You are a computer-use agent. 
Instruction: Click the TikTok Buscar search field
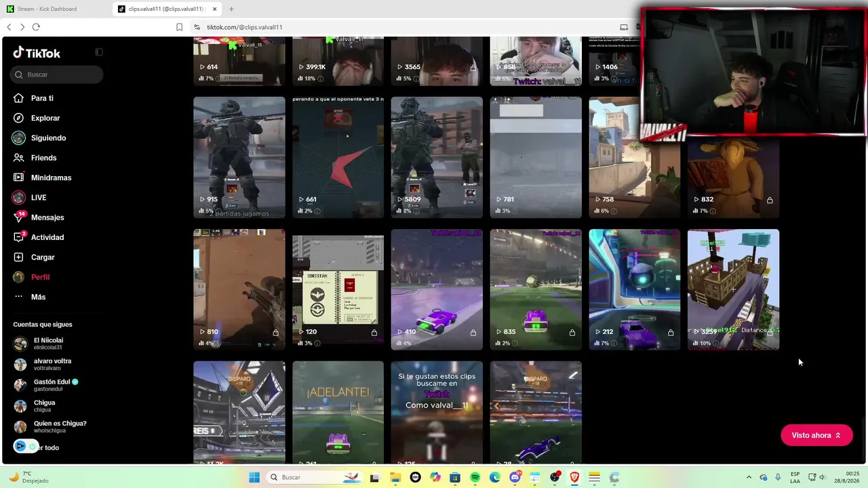(57, 75)
